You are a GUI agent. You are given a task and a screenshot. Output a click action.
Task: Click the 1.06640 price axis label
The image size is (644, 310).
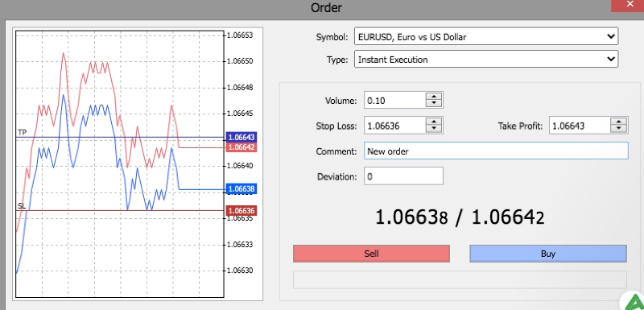click(240, 166)
